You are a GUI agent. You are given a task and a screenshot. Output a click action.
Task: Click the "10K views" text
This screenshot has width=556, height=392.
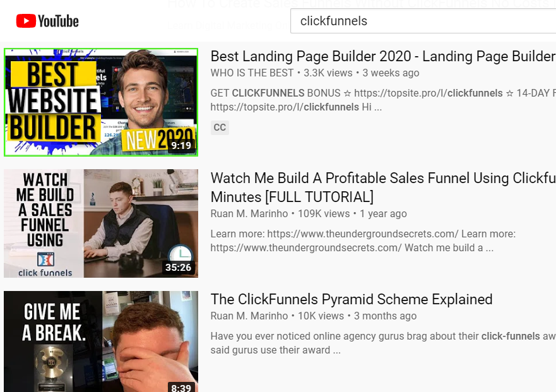321,316
